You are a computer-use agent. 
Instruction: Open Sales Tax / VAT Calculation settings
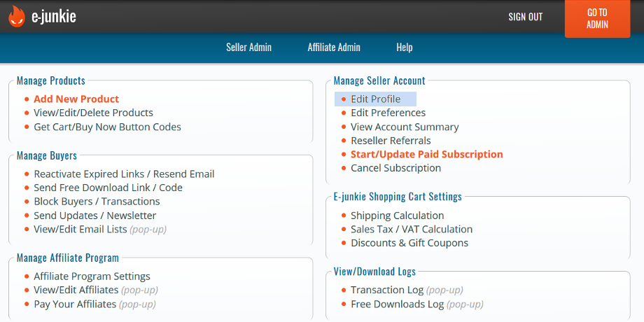[x=411, y=229]
